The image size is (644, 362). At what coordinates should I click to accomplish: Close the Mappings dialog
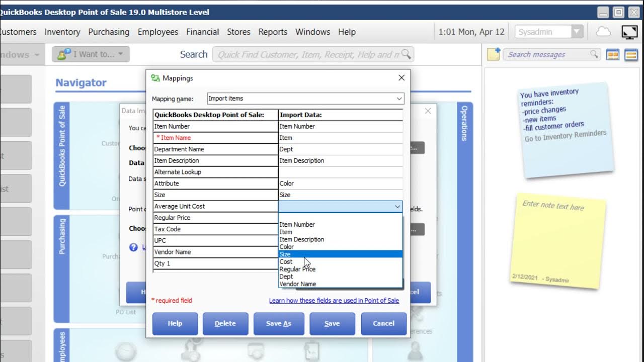(401, 78)
